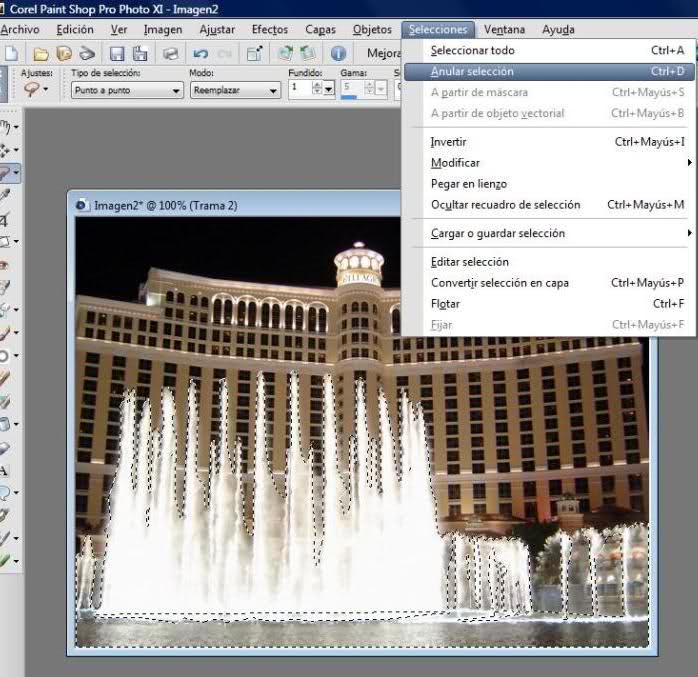Open the Edición menu

click(75, 29)
